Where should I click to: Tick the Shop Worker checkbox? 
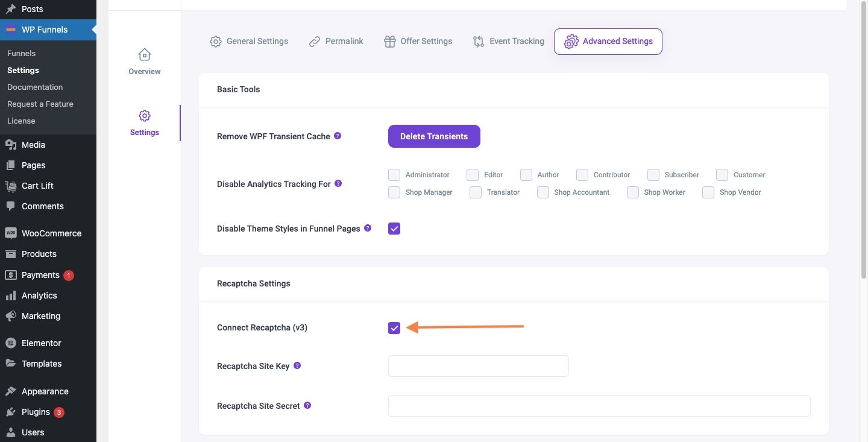(633, 192)
